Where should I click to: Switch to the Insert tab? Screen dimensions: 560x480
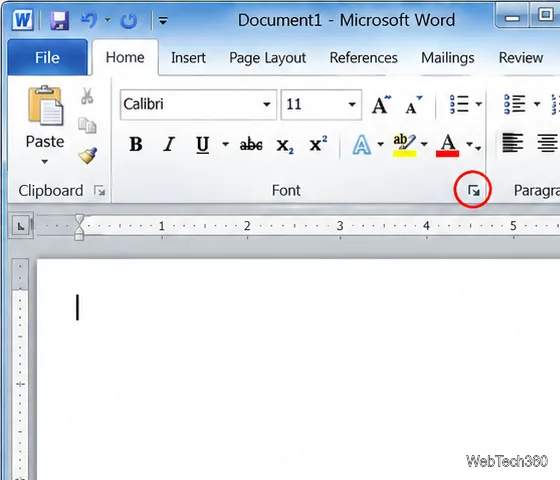[x=188, y=58]
